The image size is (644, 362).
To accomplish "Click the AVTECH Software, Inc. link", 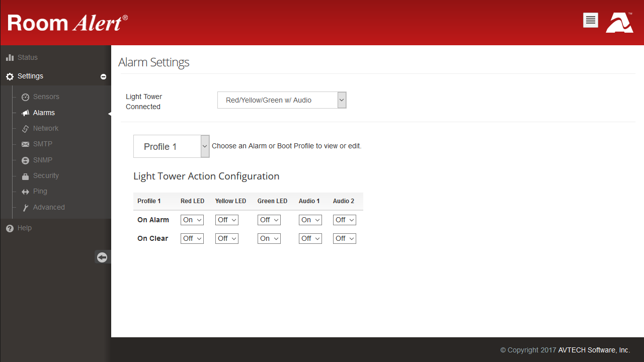I will (x=594, y=350).
